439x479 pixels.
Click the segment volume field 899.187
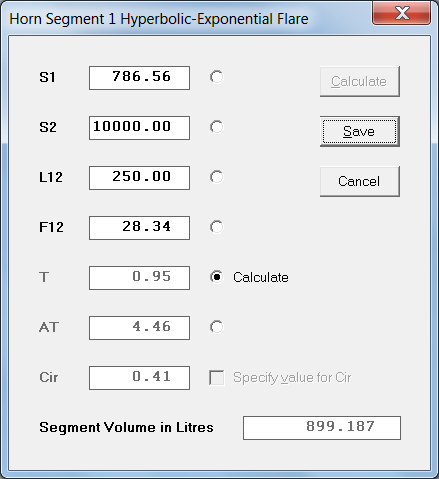click(322, 428)
